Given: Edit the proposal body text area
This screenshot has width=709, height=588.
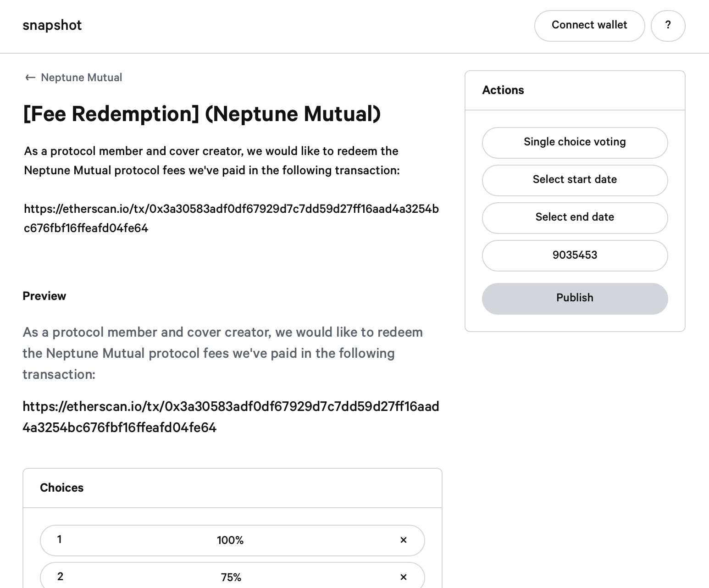Looking at the screenshot, I should click(x=232, y=189).
